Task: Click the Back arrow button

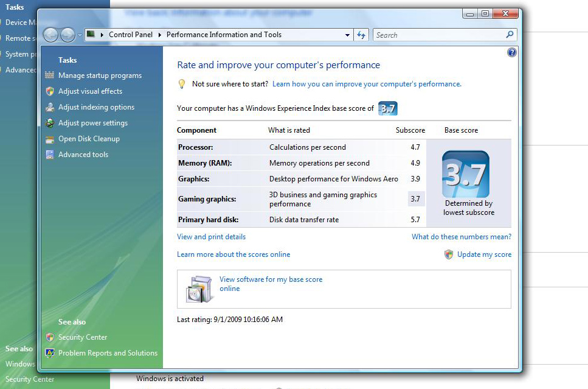Action: point(50,35)
